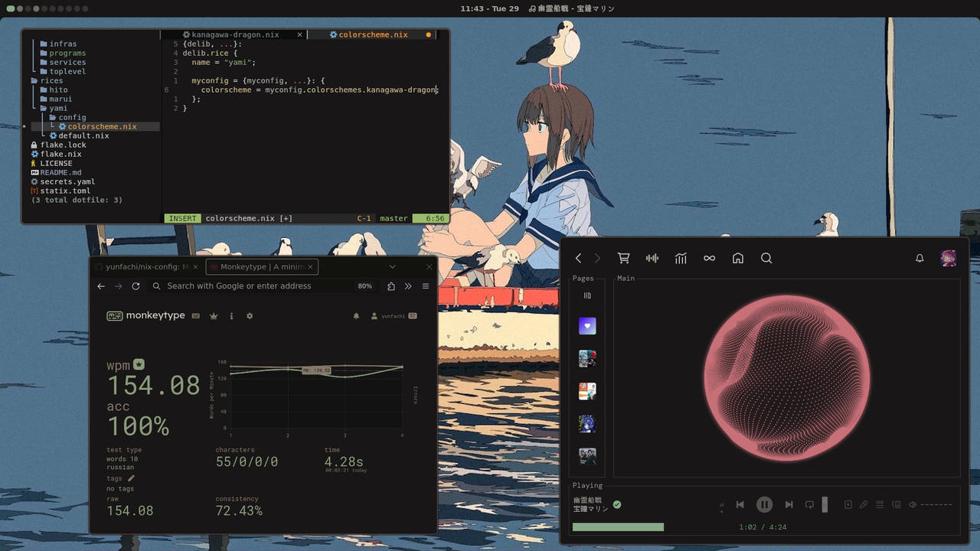Open the list all tabs dropdown

point(393,266)
